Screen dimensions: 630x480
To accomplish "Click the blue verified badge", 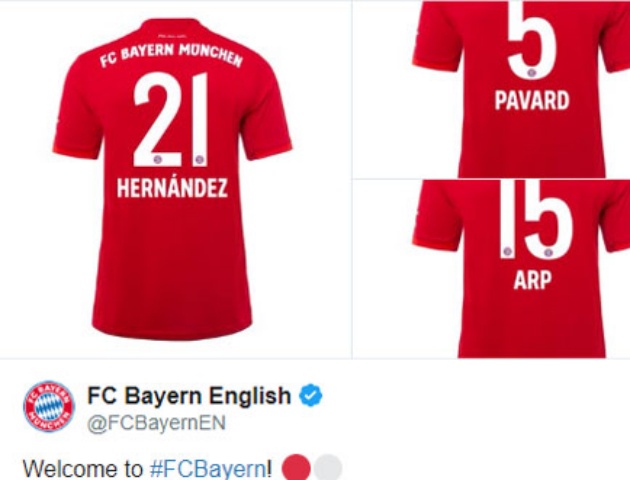I will (x=311, y=395).
